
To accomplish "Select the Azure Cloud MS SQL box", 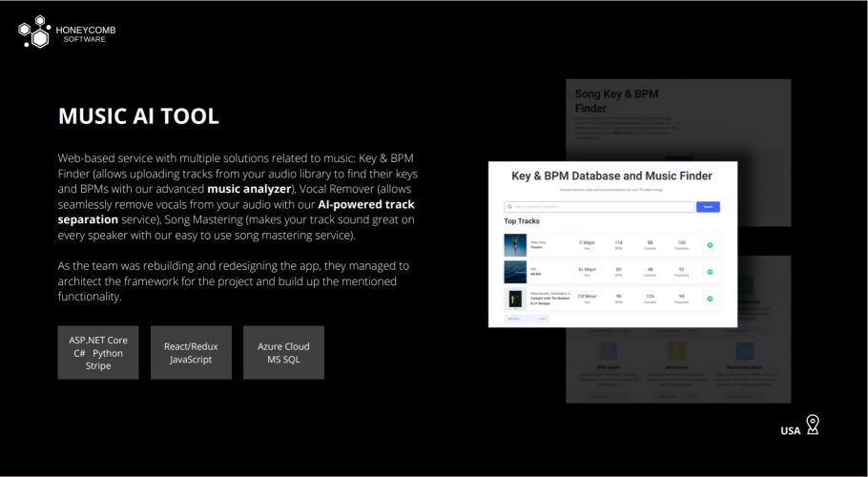I will click(x=283, y=352).
